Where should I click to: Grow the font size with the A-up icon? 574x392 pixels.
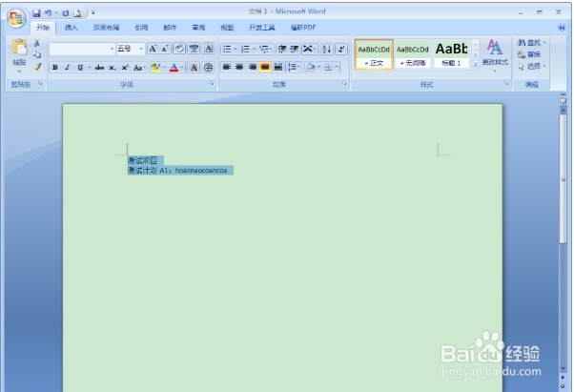tap(153, 49)
